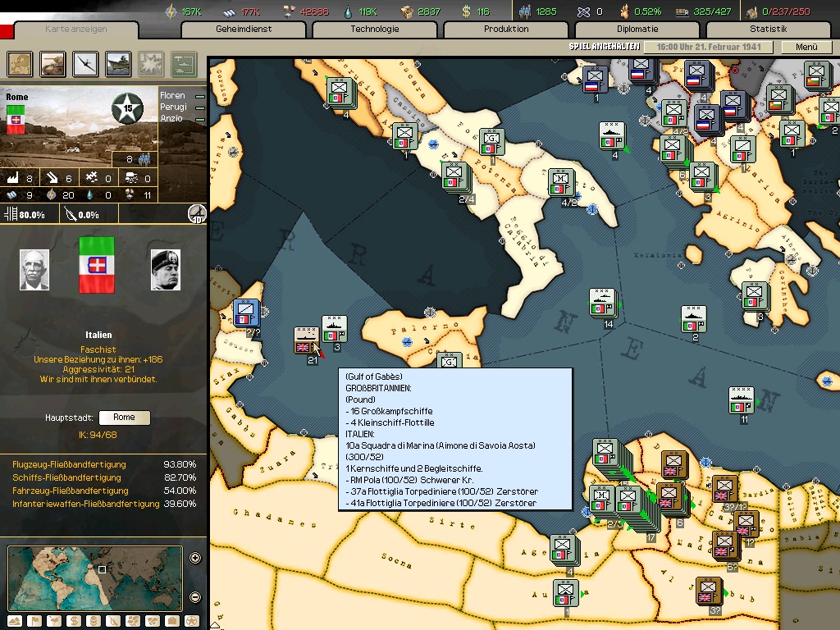Click the Menü button
Image resolution: width=840 pixels, height=630 pixels.
(806, 48)
